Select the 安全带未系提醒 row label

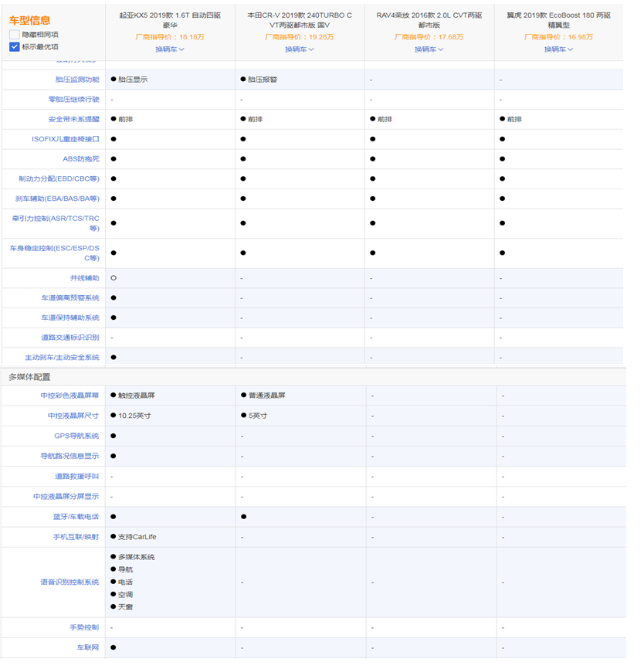[74, 120]
